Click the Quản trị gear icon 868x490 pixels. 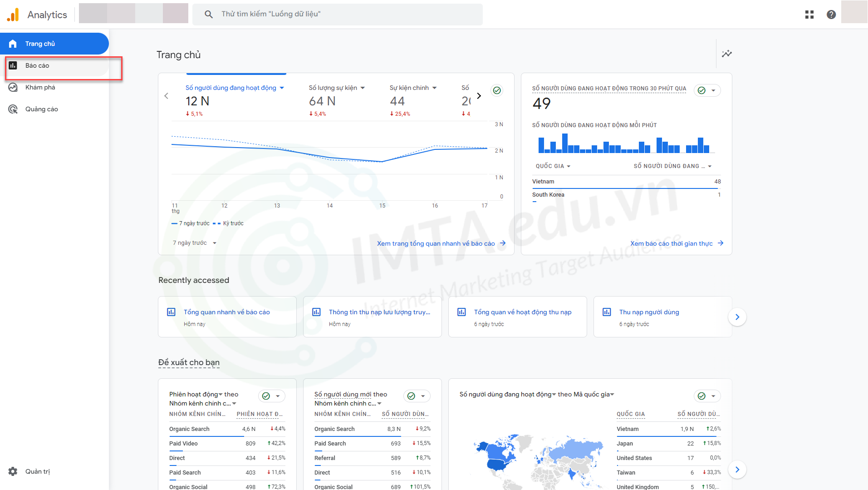pos(13,471)
